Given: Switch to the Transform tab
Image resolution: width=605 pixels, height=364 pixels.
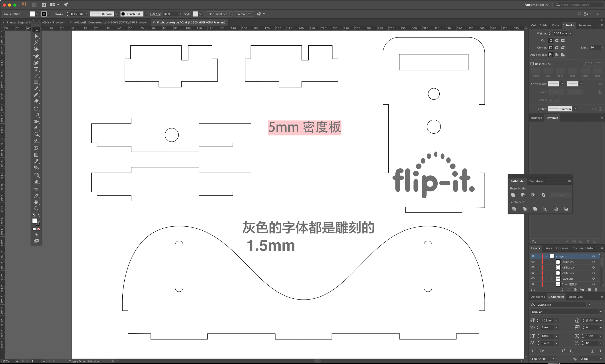Looking at the screenshot, I should tap(536, 181).
